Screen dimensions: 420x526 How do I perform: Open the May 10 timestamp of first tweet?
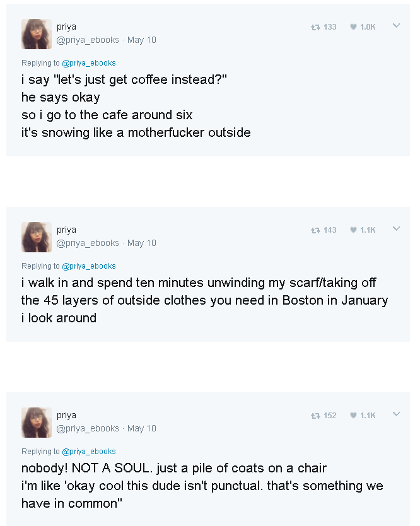click(x=141, y=40)
